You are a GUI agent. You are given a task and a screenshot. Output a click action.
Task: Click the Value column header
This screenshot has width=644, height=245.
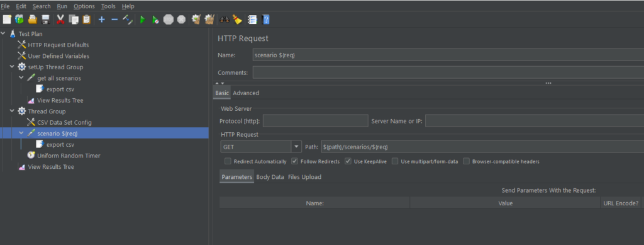click(505, 203)
